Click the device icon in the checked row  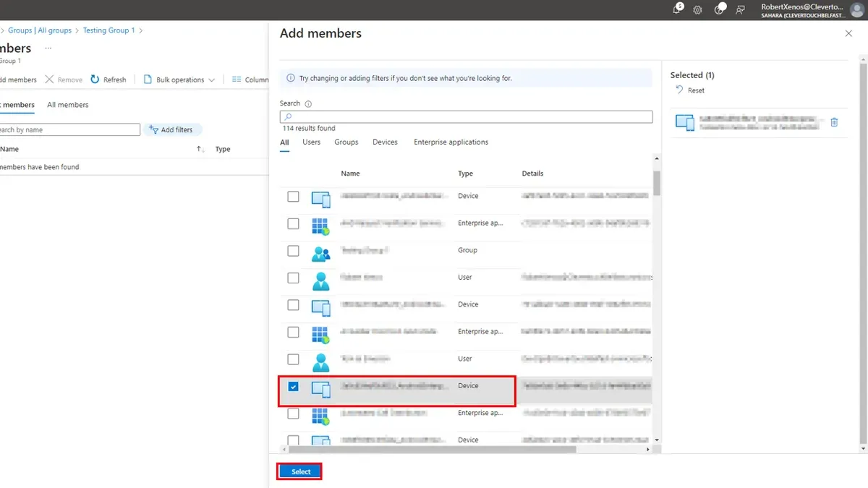point(320,389)
